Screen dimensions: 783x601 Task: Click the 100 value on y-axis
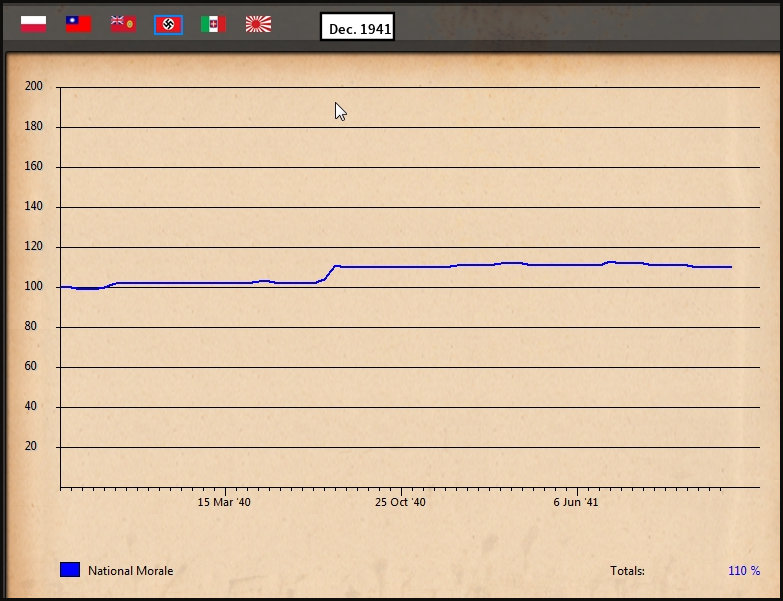coord(34,287)
